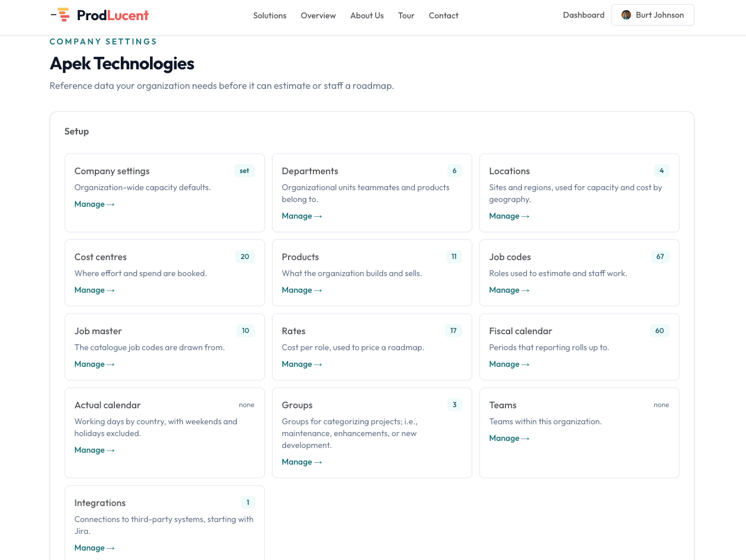Manage Company settings
Image resolution: width=746 pixels, height=560 pixels.
95,204
